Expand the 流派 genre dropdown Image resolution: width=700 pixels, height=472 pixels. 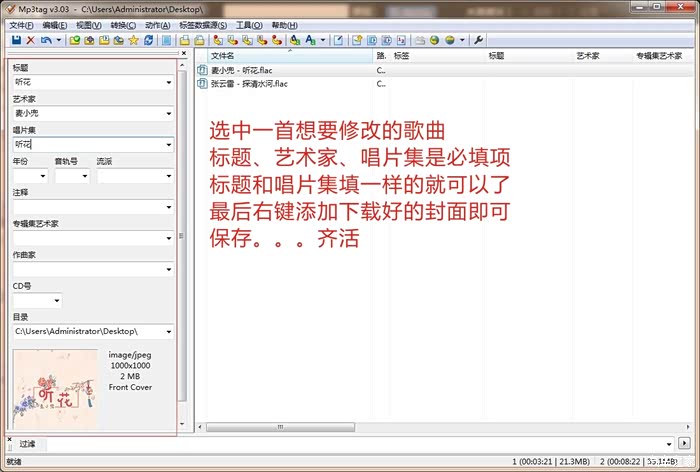point(167,176)
